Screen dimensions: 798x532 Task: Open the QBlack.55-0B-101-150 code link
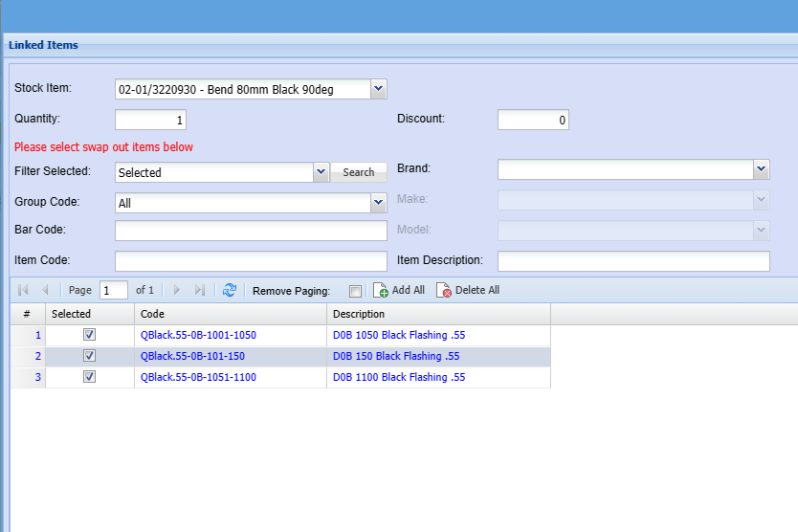pyautogui.click(x=192, y=356)
